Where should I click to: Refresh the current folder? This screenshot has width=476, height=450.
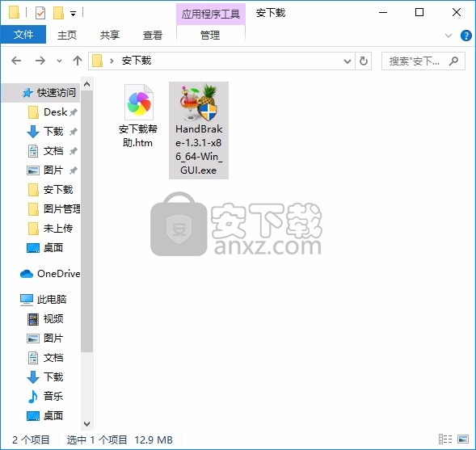tap(364, 61)
